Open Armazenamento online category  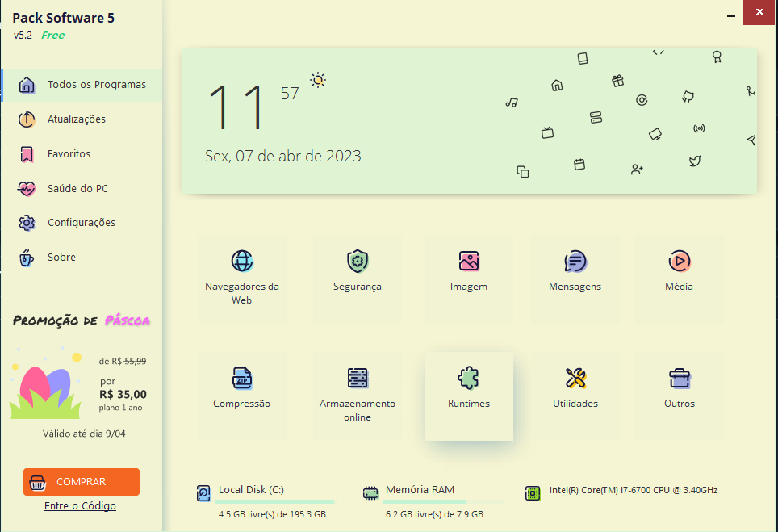[x=358, y=396]
